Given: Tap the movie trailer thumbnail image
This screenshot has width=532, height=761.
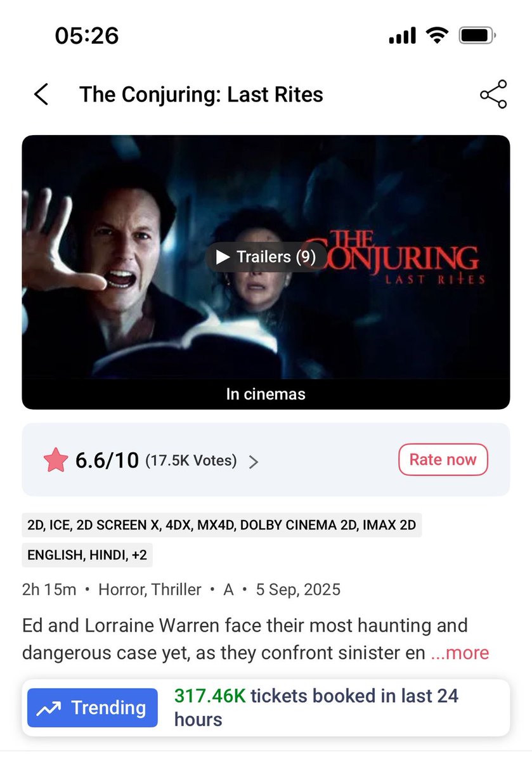Looking at the screenshot, I should tap(266, 257).
